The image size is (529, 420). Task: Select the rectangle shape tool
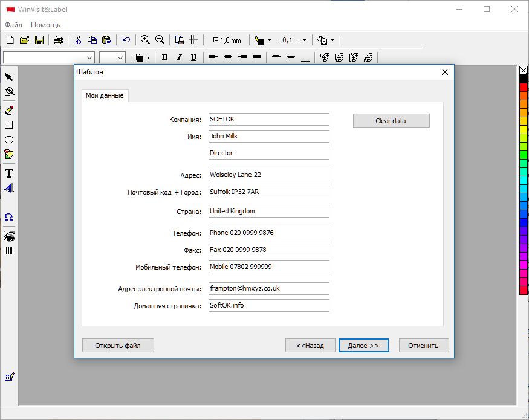[x=9, y=125]
